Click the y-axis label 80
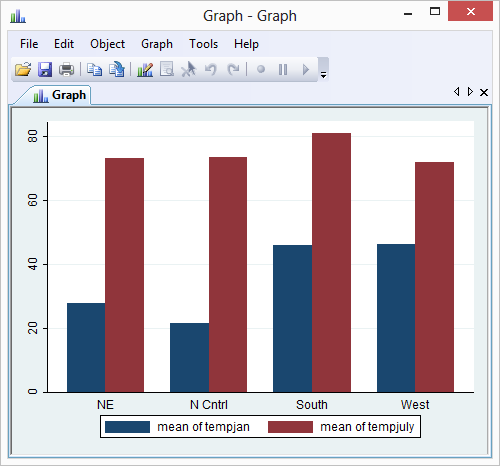 (x=33, y=136)
